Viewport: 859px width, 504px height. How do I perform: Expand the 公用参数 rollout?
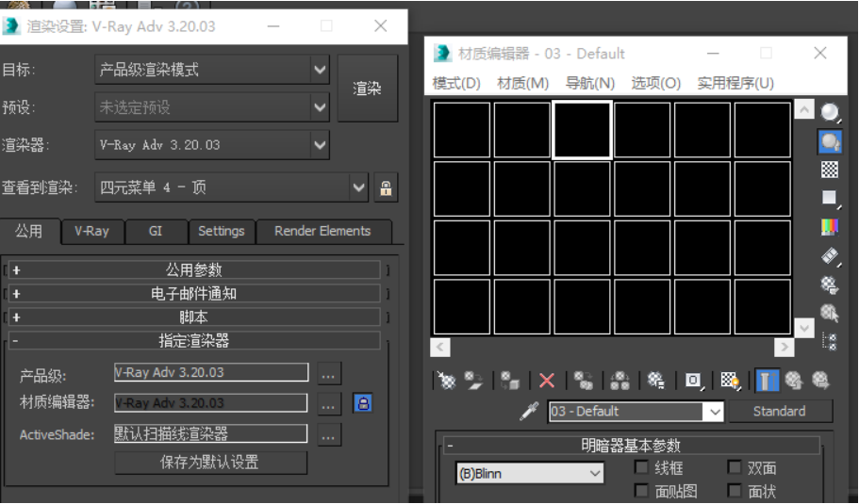tap(194, 269)
